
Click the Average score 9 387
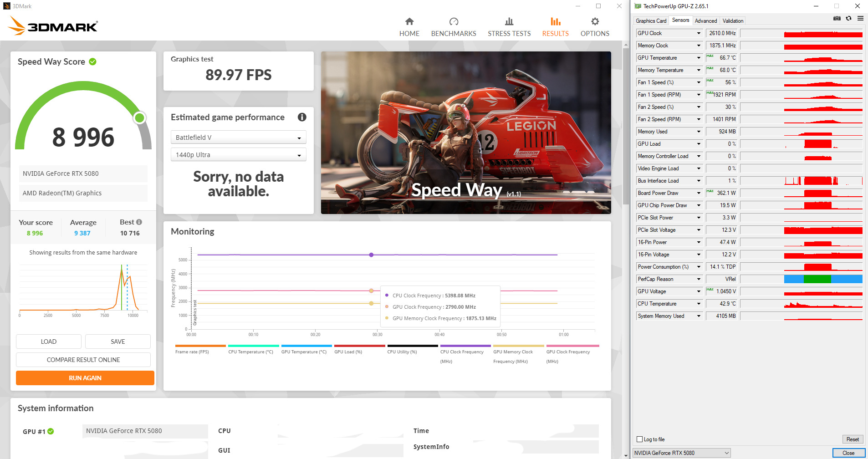tap(82, 233)
